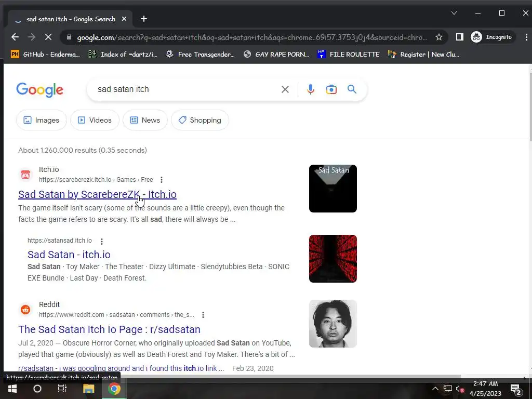
Task: Click the Chrome taskbar icon
Action: click(114, 389)
